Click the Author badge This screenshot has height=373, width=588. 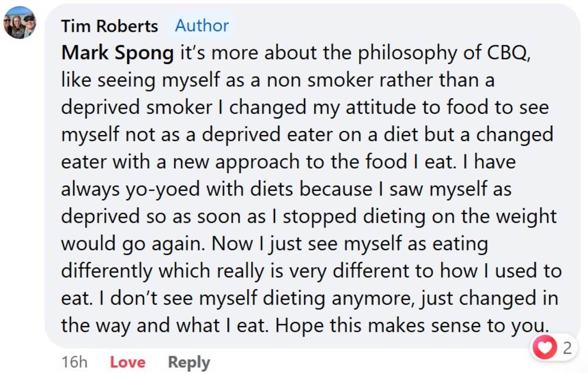point(202,26)
